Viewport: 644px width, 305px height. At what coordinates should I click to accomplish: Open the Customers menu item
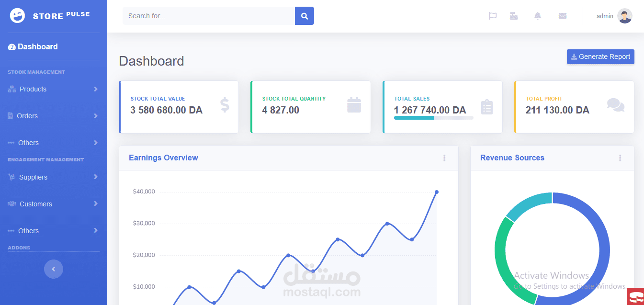click(54, 204)
